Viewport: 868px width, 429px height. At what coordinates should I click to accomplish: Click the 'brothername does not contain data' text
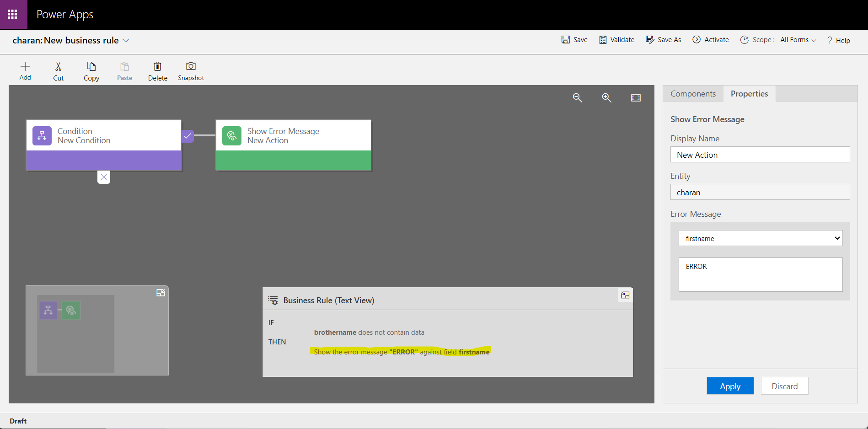tap(369, 332)
